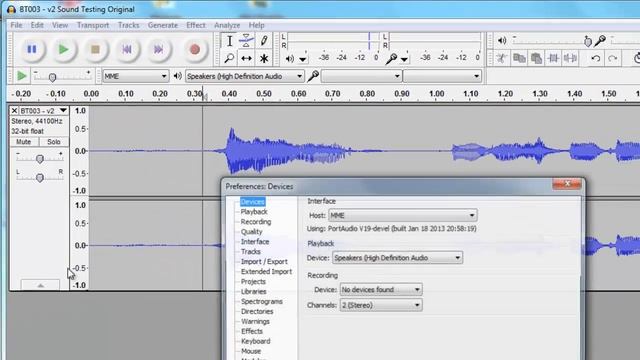Open the BT003 - v2 track name dropdown
This screenshot has height=360, width=640.
click(43, 111)
